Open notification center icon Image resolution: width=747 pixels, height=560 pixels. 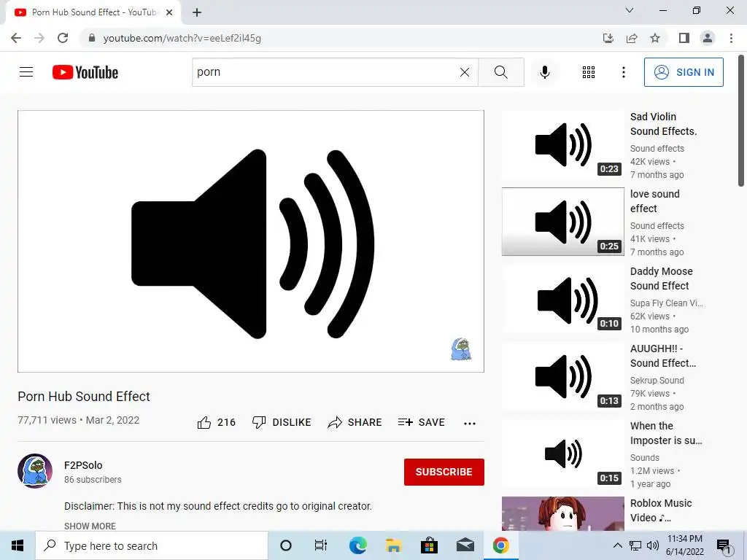point(724,546)
